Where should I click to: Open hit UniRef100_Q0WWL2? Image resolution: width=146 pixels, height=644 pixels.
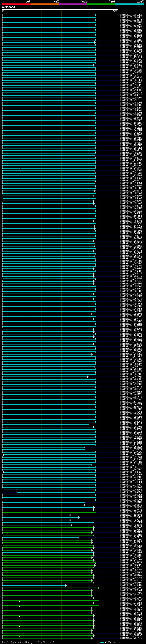[131, 17]
